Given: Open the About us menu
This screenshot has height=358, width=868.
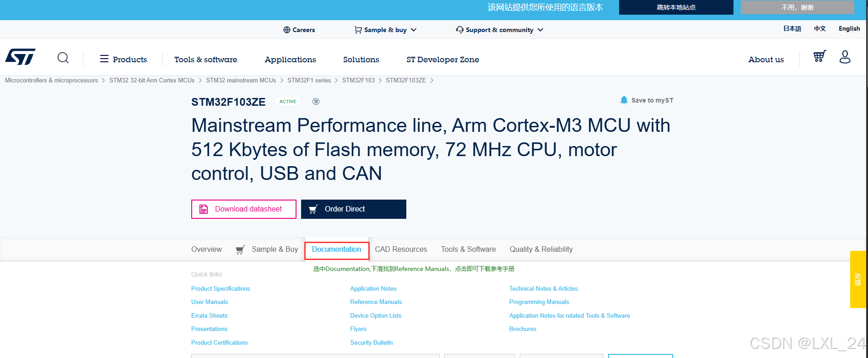Looking at the screenshot, I should pyautogui.click(x=766, y=60).
